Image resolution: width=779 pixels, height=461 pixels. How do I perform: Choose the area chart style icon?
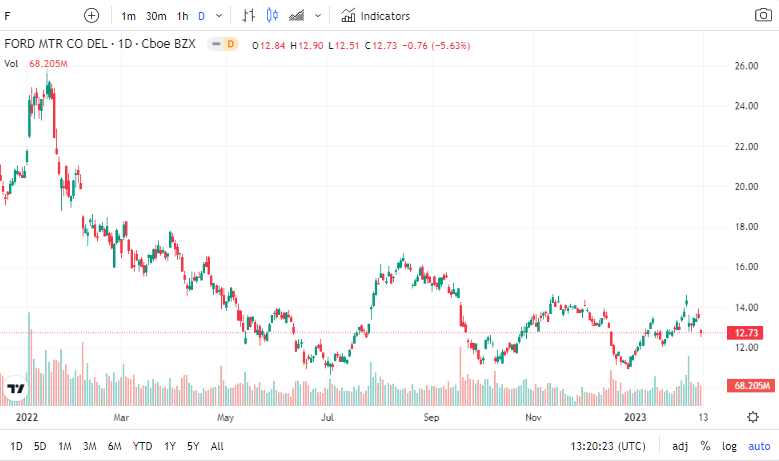tap(297, 16)
